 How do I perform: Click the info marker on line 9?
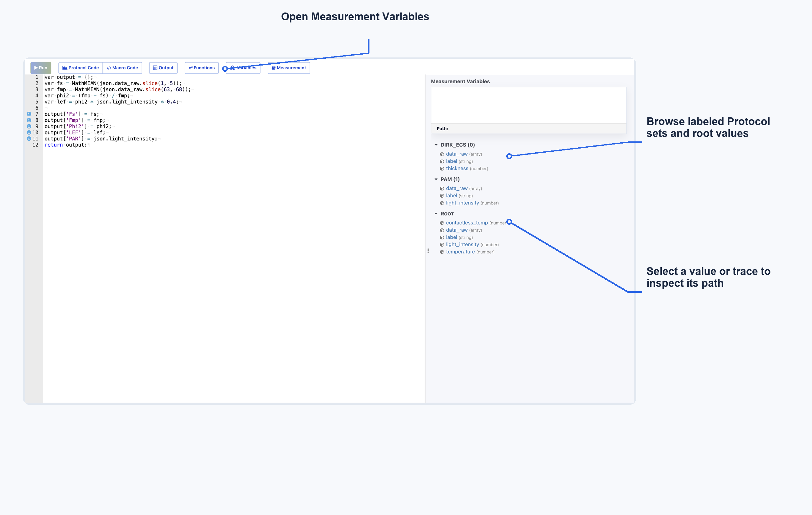coord(29,126)
